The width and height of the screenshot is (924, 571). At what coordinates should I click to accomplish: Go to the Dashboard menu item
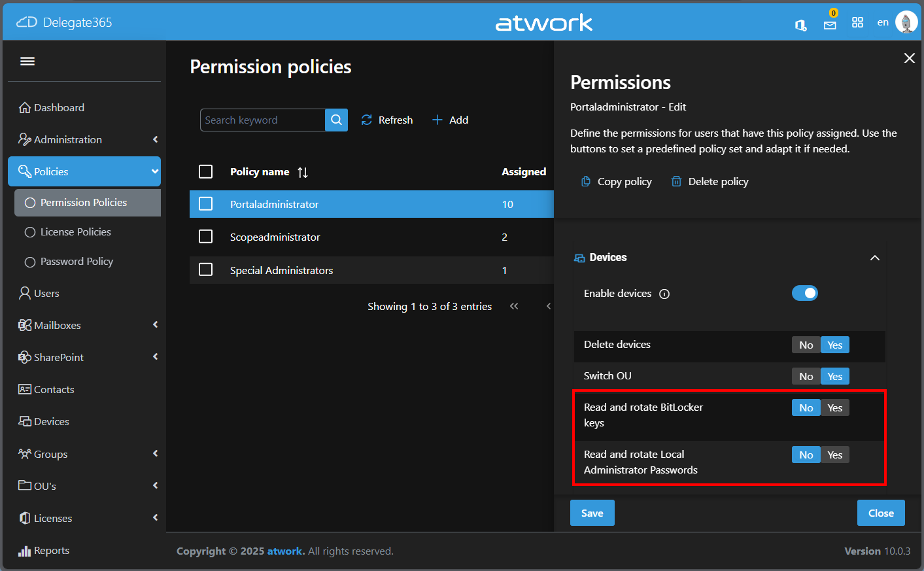[x=59, y=108]
